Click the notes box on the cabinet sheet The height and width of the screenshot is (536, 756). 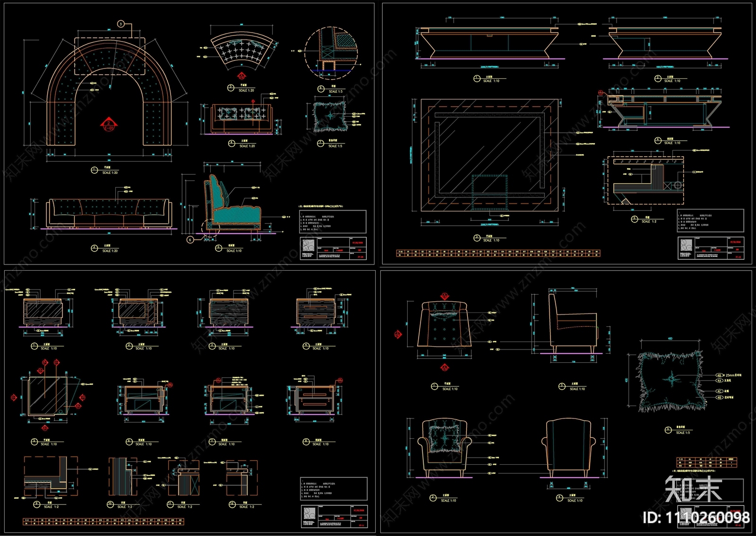click(334, 489)
